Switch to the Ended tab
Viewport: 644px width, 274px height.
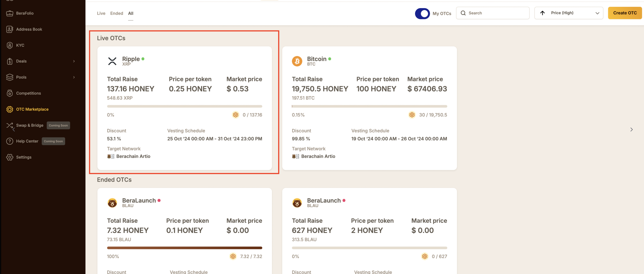pos(117,13)
